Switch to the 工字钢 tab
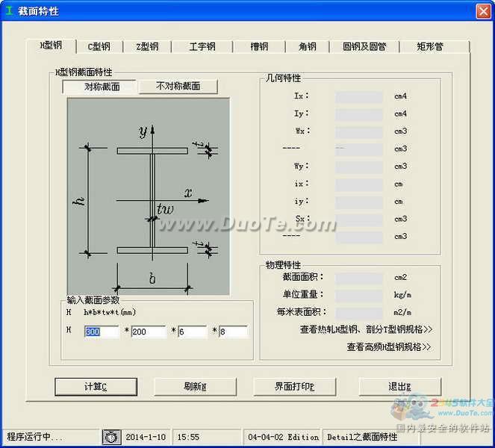495x448 pixels. pos(202,47)
